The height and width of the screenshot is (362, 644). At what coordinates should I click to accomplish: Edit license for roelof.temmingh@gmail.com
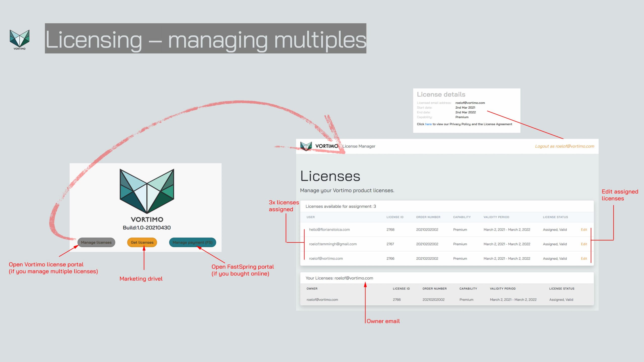pos(584,244)
